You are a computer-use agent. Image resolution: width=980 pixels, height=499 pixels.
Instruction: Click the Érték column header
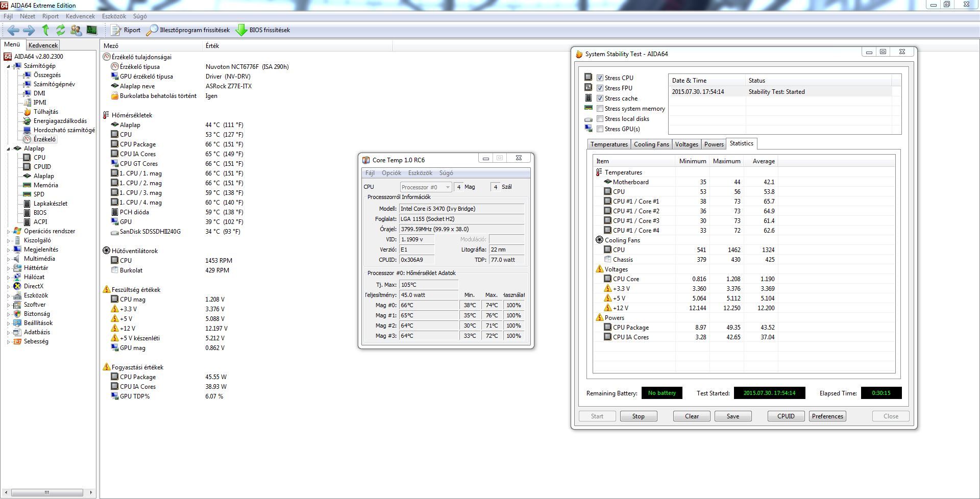298,46
